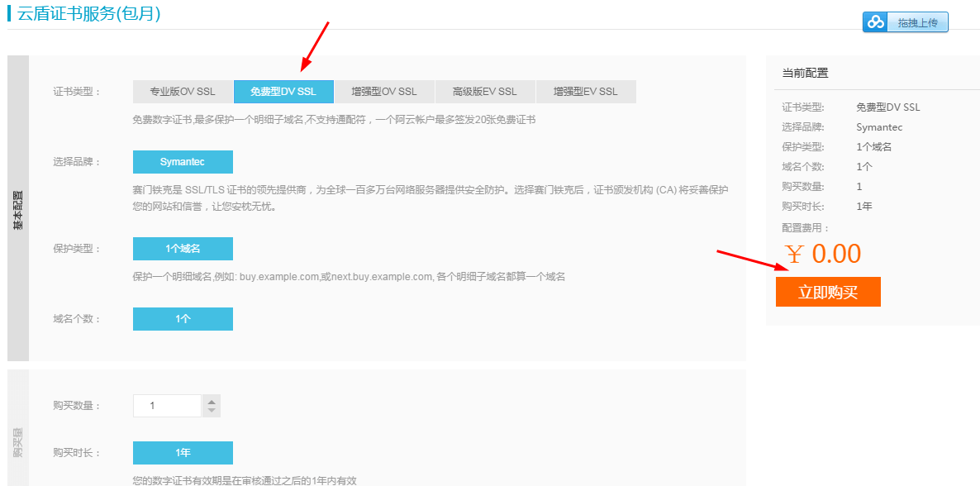The height and width of the screenshot is (486, 980).
Task: Click the 域名个数 label in basic configuration
Action: (76, 318)
